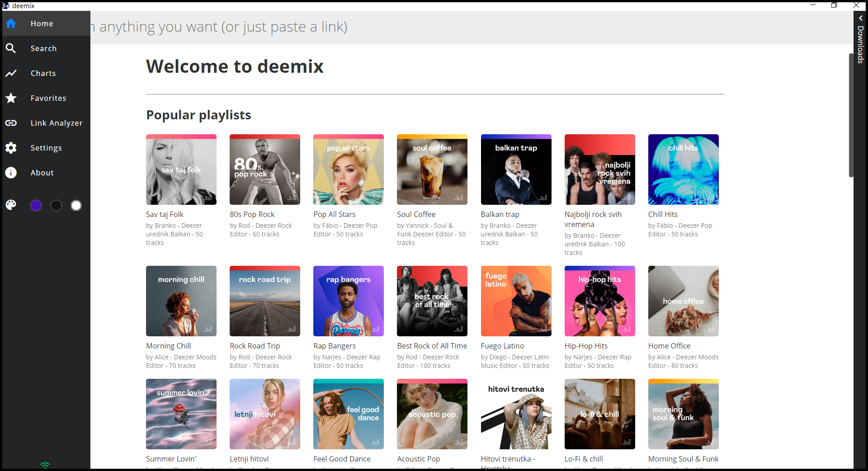The image size is (868, 471).
Task: Click the 'Soul Coffee' title link
Action: pos(416,214)
